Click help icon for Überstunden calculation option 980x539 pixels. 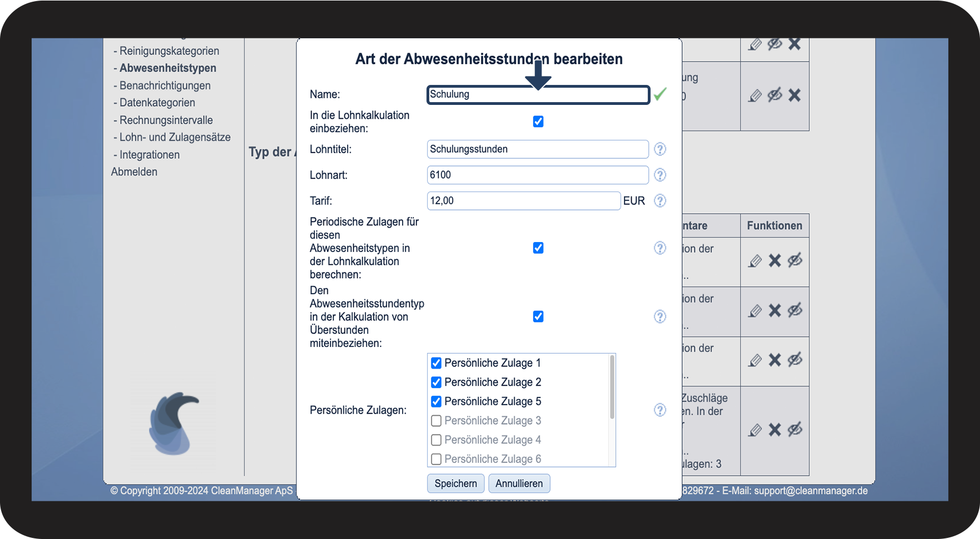coord(659,317)
